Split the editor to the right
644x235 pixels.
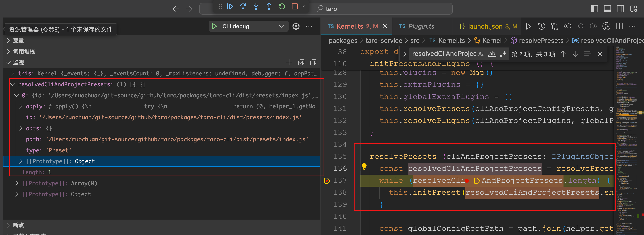(619, 26)
